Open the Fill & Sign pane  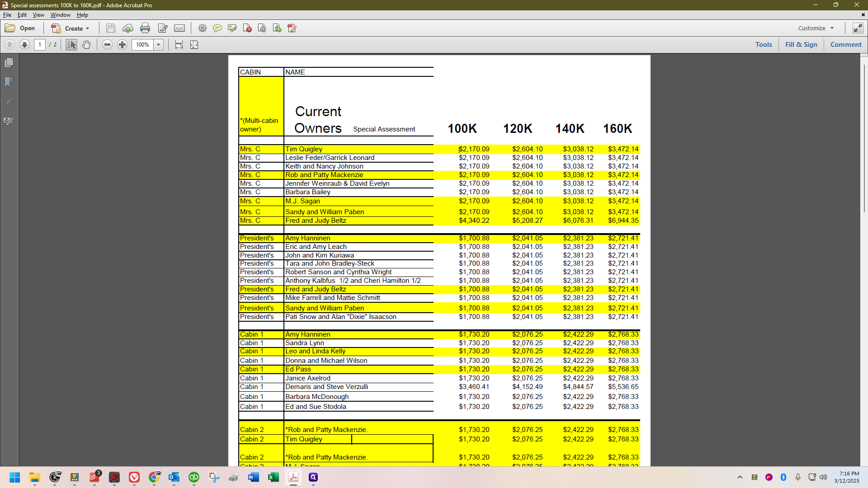[x=801, y=45]
